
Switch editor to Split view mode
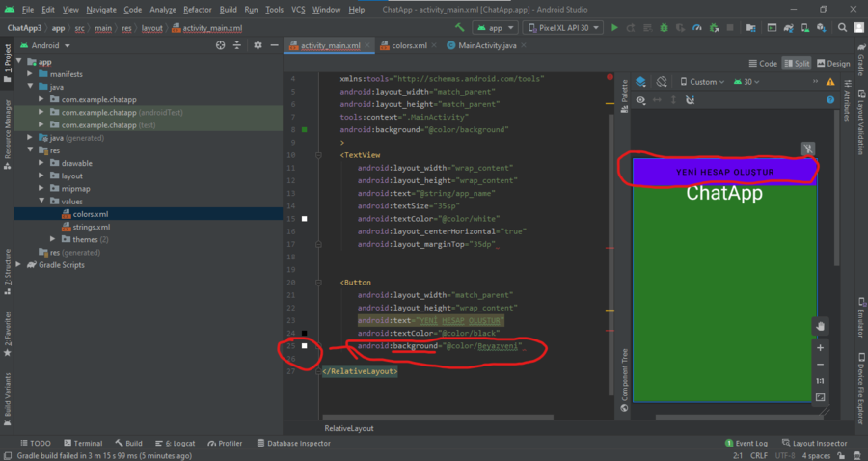pyautogui.click(x=797, y=64)
